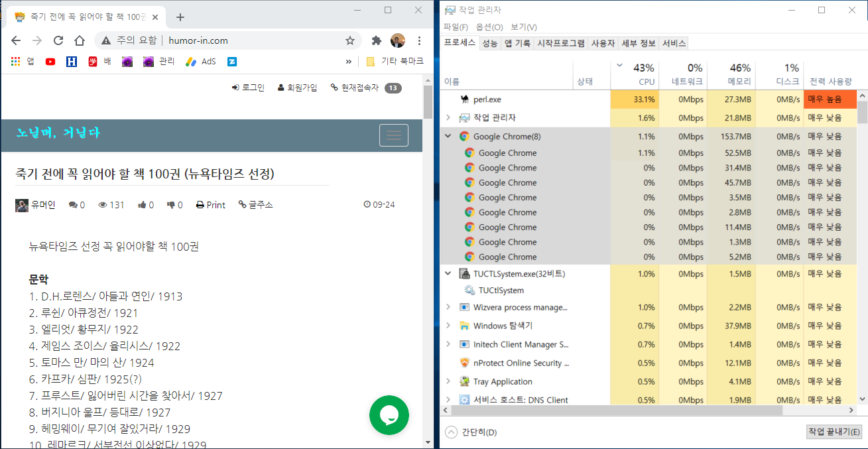Switch to the 시작프로그램 tab
868x449 pixels.
[x=561, y=43]
